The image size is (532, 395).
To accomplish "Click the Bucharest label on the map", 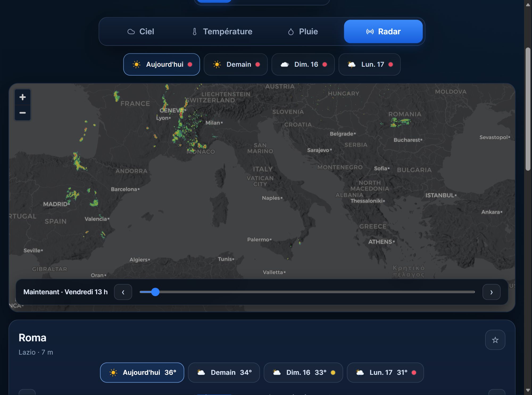I will (407, 140).
